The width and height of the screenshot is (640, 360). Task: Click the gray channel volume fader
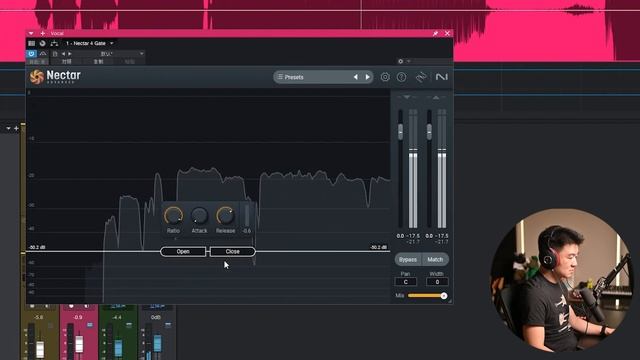point(158,343)
